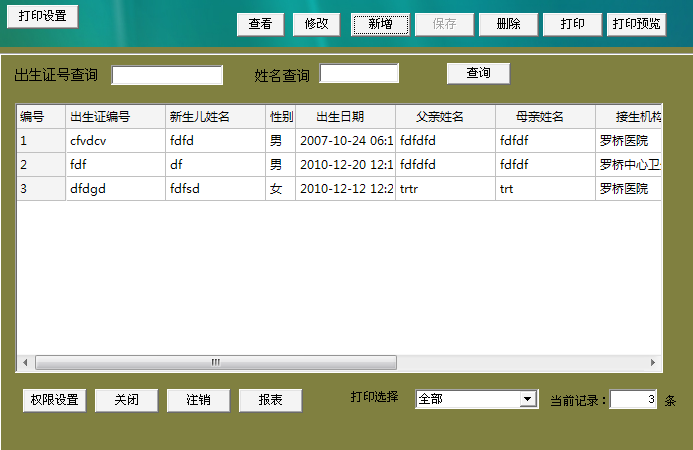The height and width of the screenshot is (450, 693).
Task: Click 男 gender cell in row 1
Action: pos(281,141)
